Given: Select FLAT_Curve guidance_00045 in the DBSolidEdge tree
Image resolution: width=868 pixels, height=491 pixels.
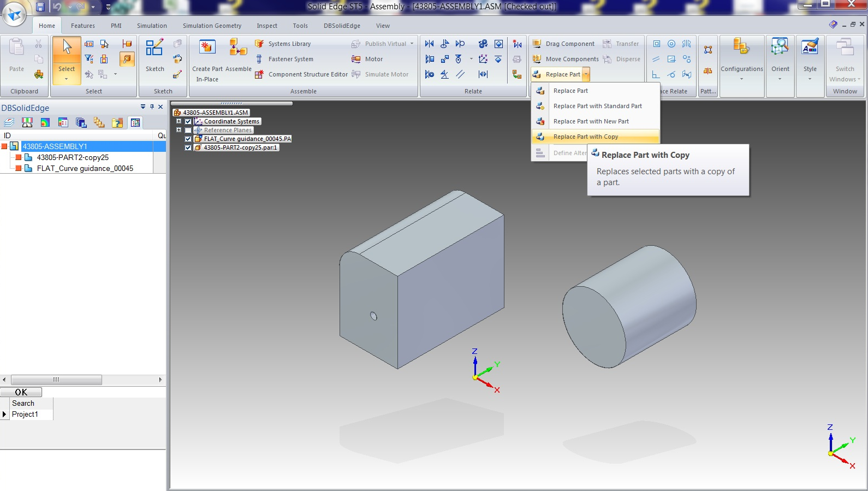Looking at the screenshot, I should pyautogui.click(x=85, y=168).
